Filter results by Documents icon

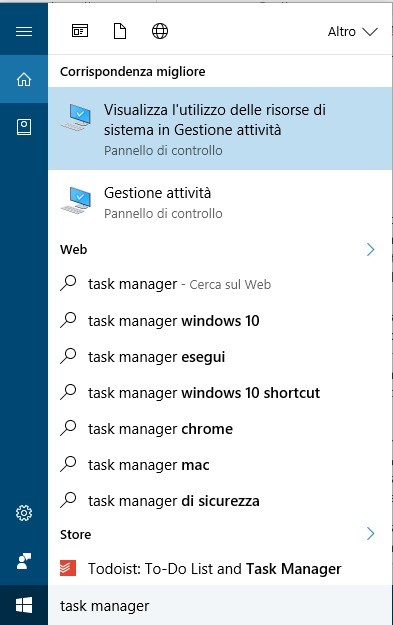pyautogui.click(x=120, y=31)
